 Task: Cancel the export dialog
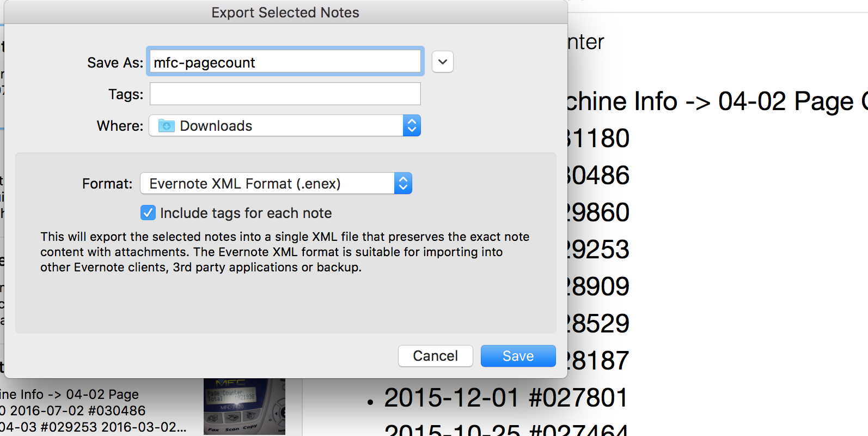click(435, 356)
